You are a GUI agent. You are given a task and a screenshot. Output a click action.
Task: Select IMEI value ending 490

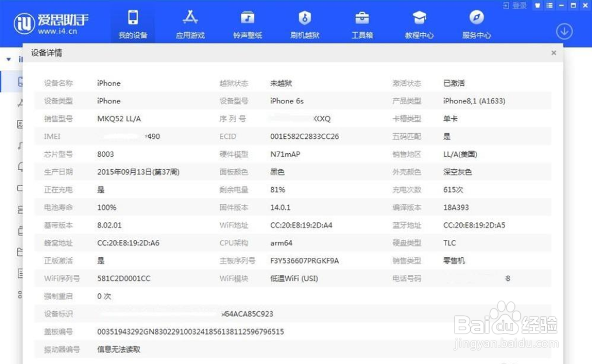pyautogui.click(x=152, y=137)
